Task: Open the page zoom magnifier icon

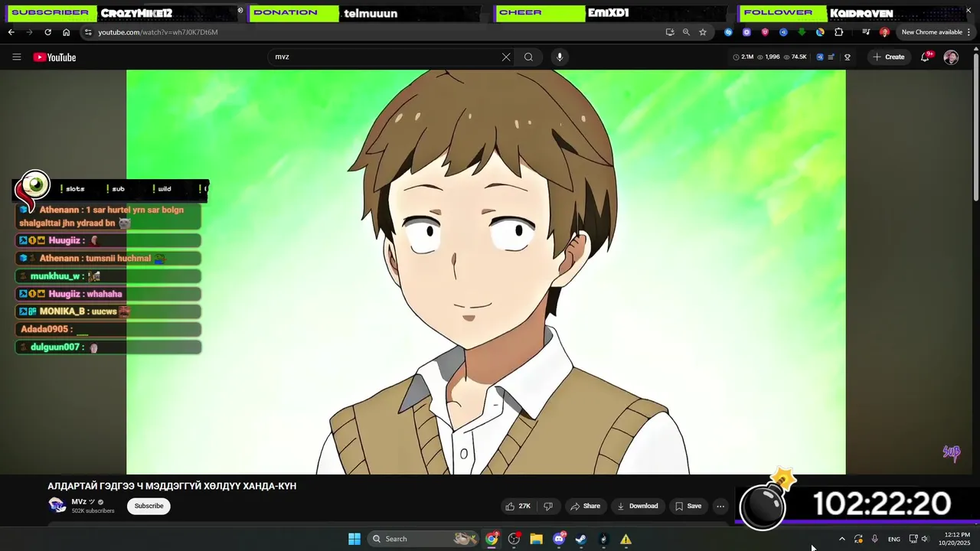Action: [686, 32]
